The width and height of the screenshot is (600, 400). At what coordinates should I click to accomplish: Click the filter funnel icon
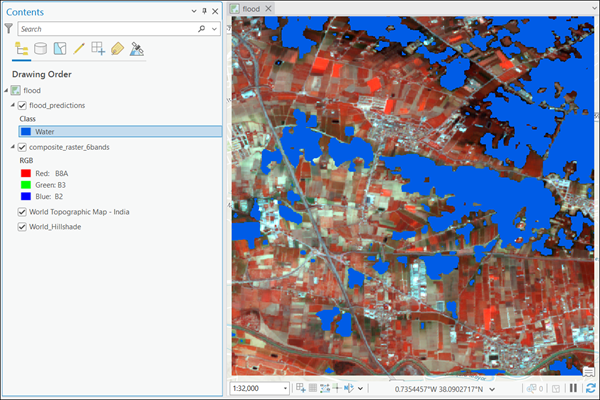pos(8,29)
